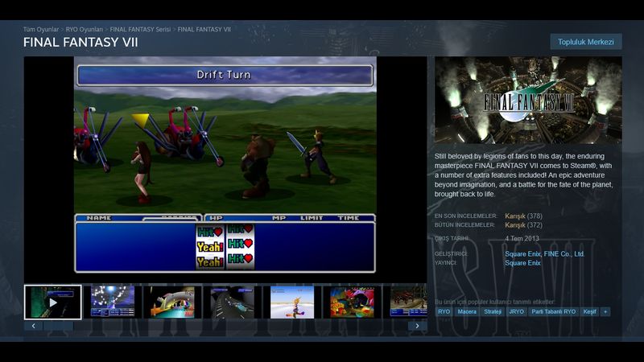644x362 pixels.
Task: Click the plus button to add tags
Action: coord(605,312)
